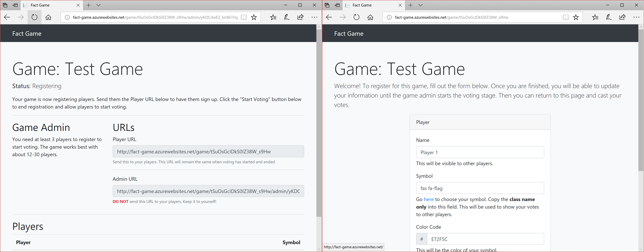This screenshot has width=644, height=252.
Task: Click Fact Game navbar brand in left window
Action: 27,34
